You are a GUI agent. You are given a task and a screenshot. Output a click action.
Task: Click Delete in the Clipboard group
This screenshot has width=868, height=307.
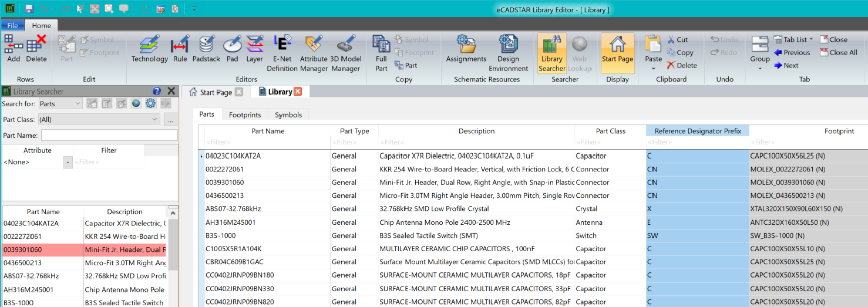[x=682, y=65]
